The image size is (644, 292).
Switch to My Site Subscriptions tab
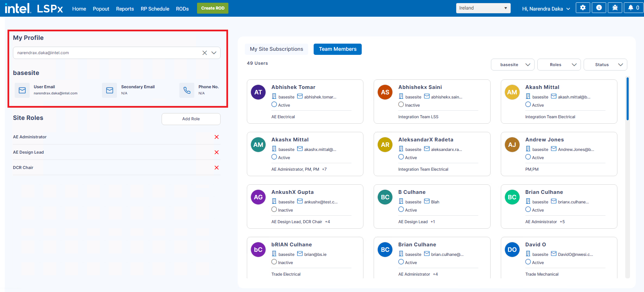click(x=276, y=49)
